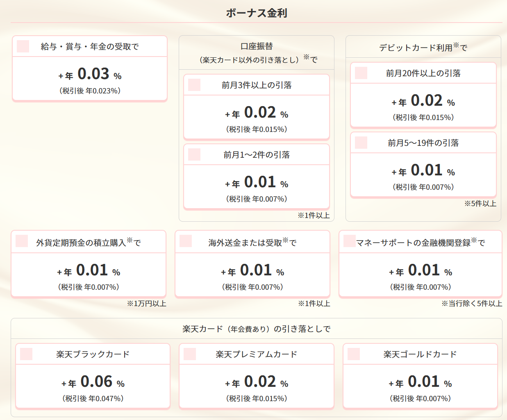Click the (税引後 年0.047%) note
The width and height of the screenshot is (507, 420).
click(x=93, y=399)
